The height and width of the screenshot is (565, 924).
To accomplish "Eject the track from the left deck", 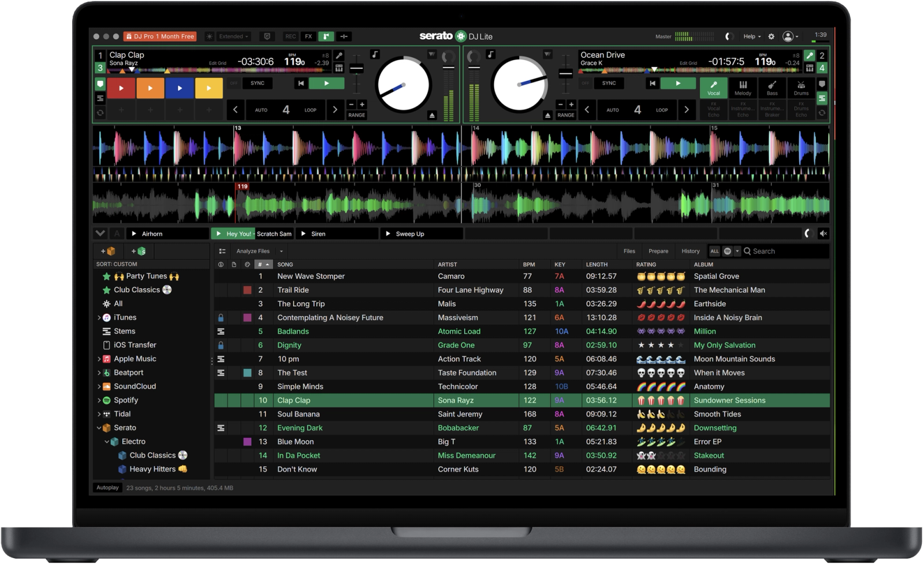I will coord(432,116).
